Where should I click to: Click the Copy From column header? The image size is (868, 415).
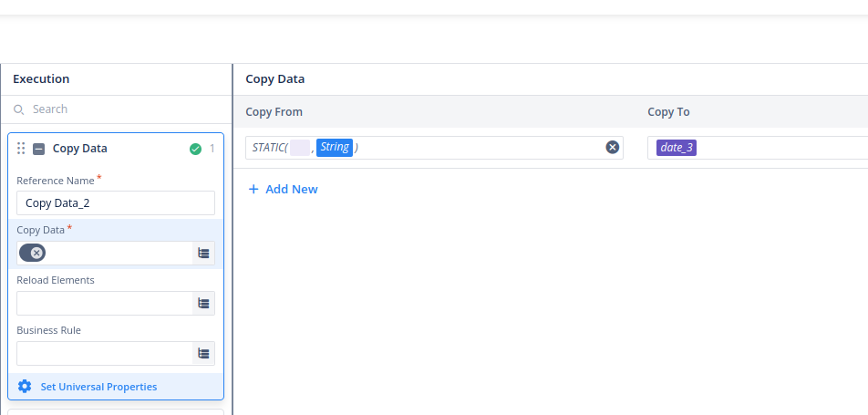[x=274, y=111]
